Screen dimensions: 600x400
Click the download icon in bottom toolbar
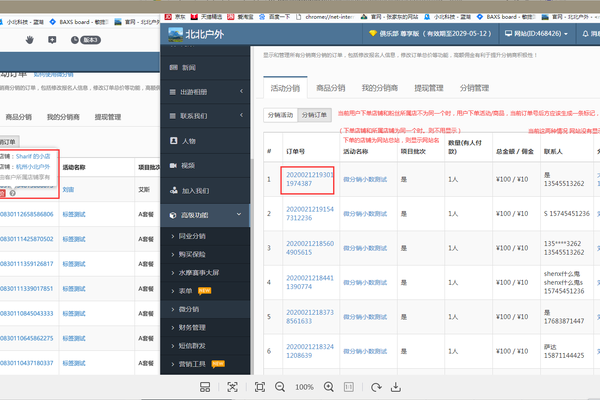(395, 386)
